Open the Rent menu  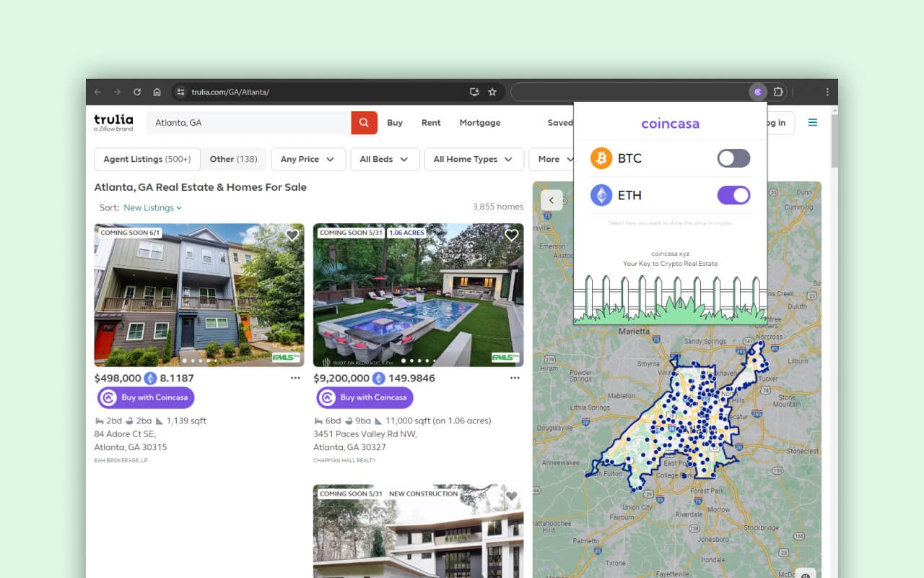(x=431, y=123)
